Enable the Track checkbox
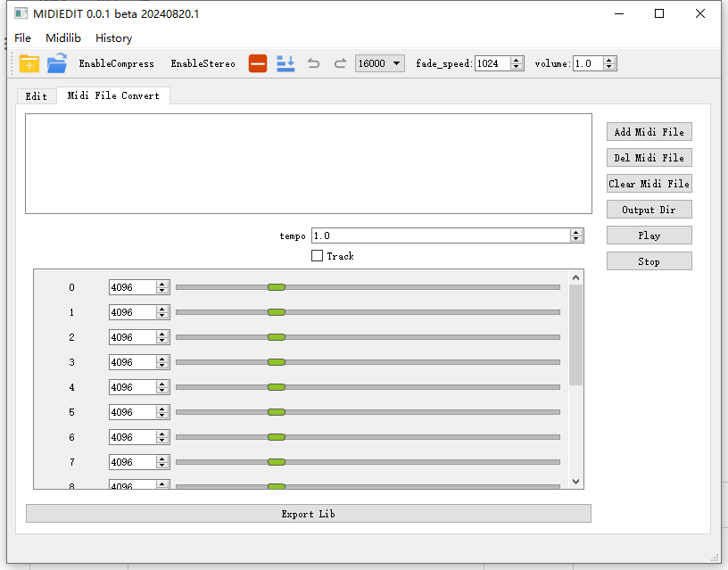The height and width of the screenshot is (570, 728). (x=317, y=256)
